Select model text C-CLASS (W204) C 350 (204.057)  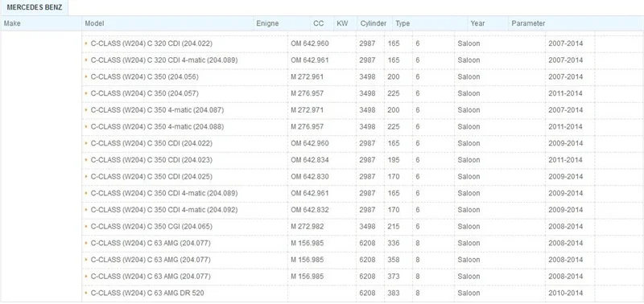click(x=145, y=93)
